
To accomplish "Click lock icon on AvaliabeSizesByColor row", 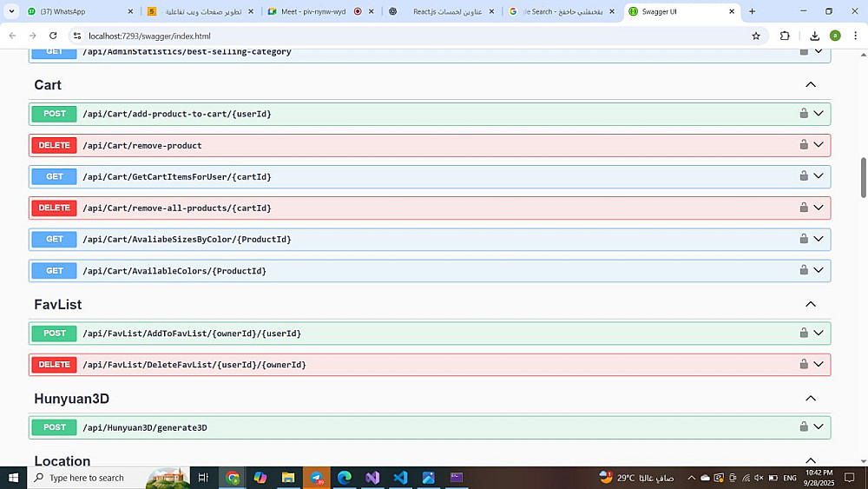I will 803,239.
